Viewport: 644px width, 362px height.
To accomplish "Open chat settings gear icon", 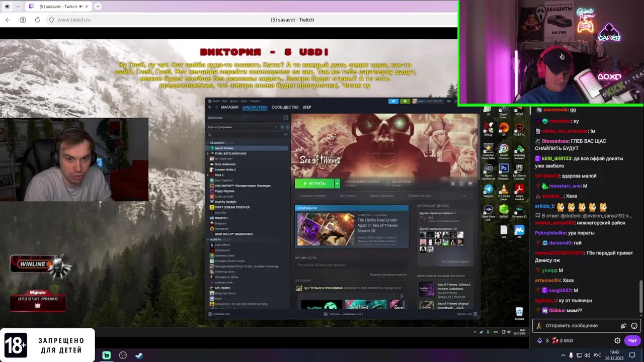I will [x=617, y=340].
